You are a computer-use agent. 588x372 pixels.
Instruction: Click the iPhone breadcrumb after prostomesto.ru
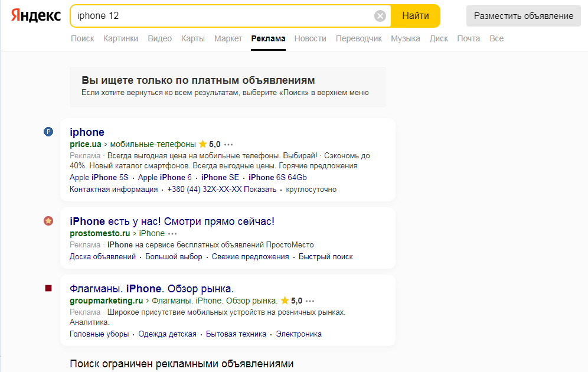152,234
